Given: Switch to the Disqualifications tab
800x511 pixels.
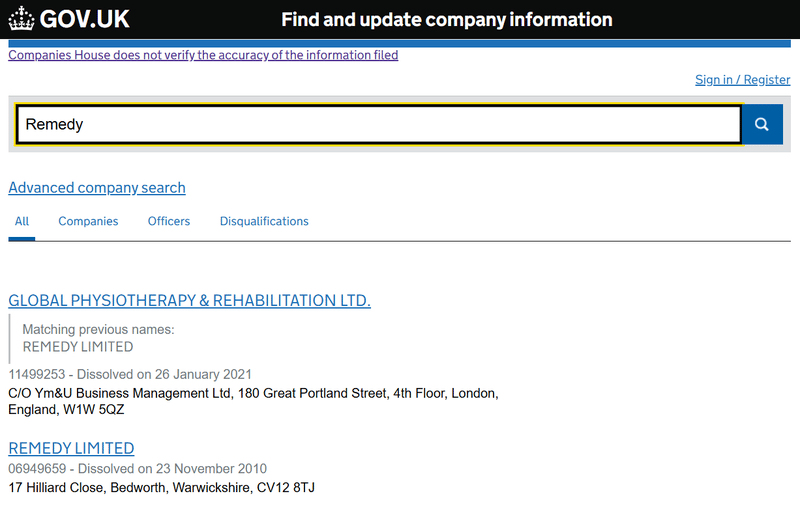Looking at the screenshot, I should 264,221.
